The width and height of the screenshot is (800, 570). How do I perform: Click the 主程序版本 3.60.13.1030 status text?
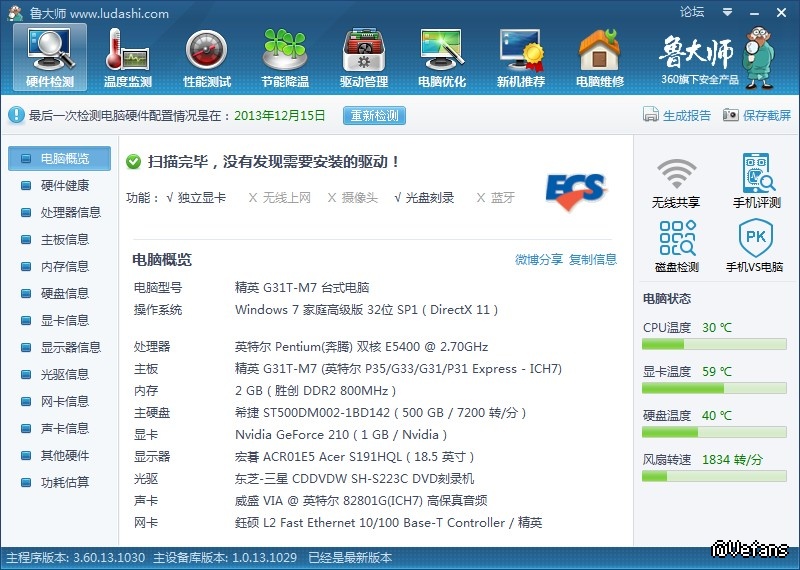point(76,558)
